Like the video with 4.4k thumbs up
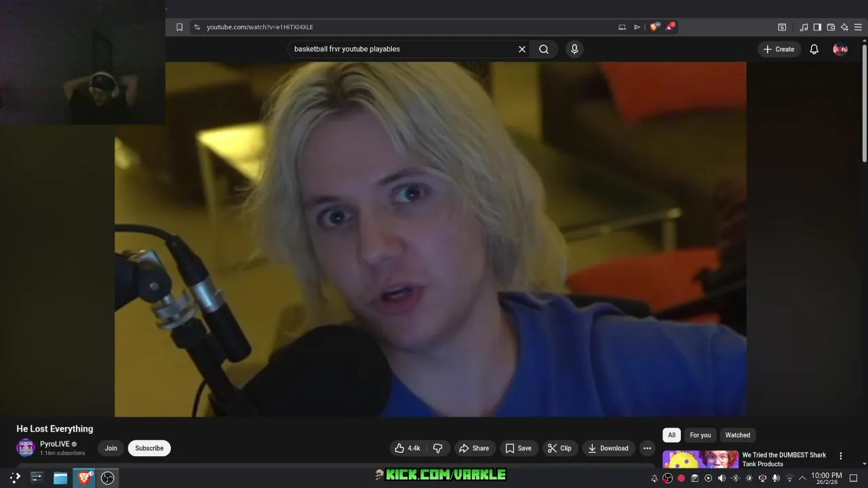 408,448
